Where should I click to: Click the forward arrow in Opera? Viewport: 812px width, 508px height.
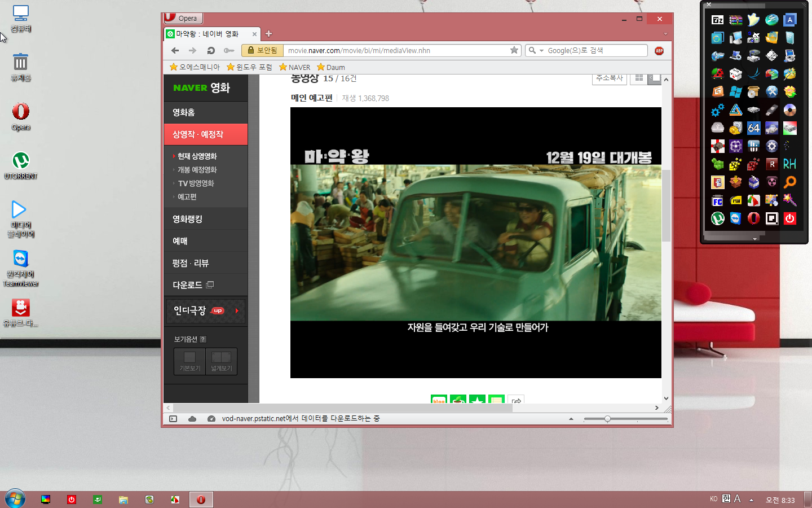[x=193, y=51]
